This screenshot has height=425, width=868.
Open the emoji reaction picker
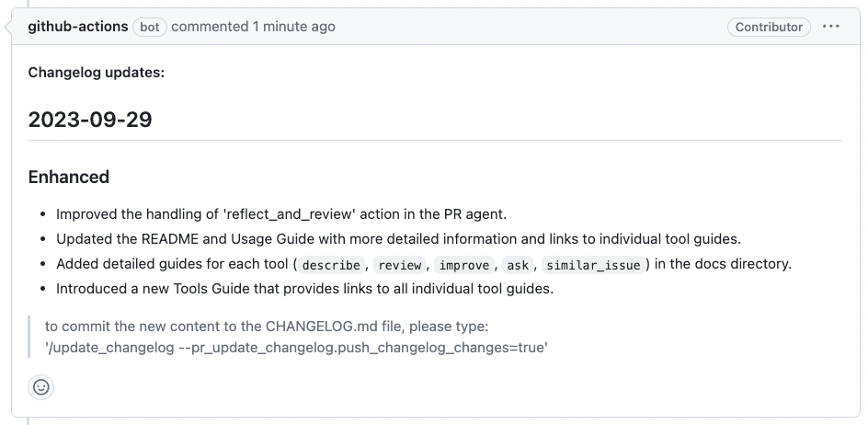[x=41, y=387]
